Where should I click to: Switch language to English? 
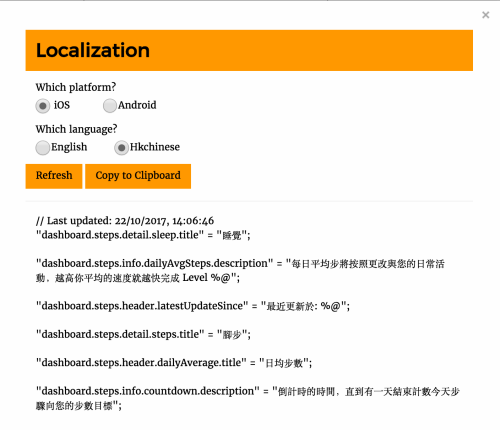(x=43, y=148)
